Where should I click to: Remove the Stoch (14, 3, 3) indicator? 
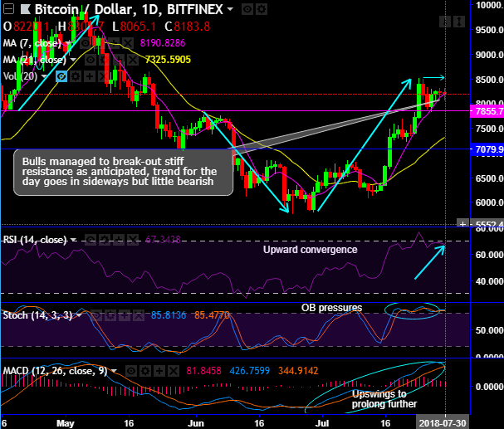139,315
